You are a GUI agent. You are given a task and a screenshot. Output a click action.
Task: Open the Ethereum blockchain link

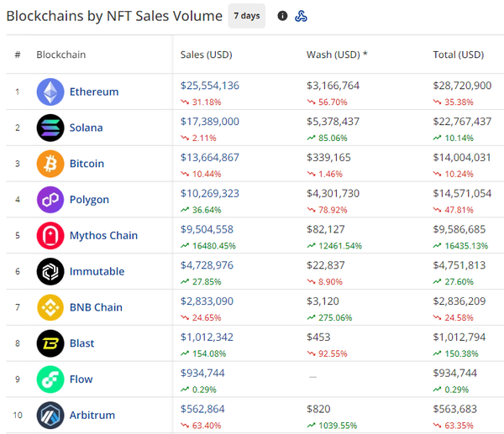(94, 92)
